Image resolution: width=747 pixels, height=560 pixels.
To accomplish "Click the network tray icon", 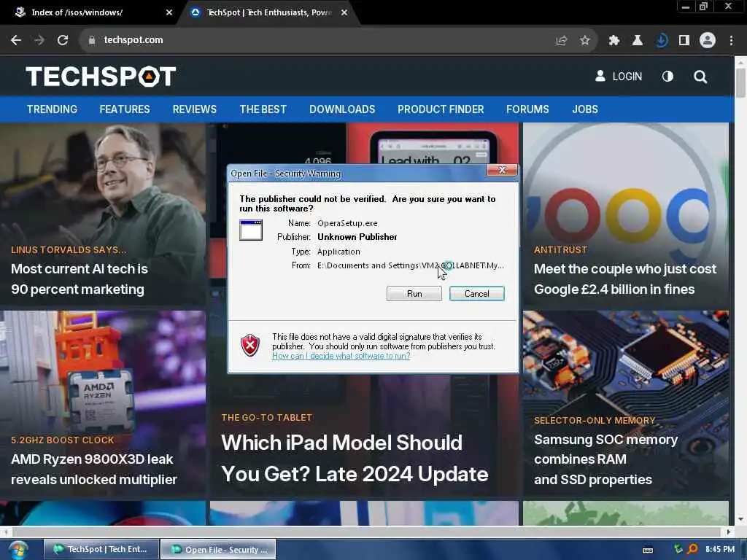I will point(678,549).
